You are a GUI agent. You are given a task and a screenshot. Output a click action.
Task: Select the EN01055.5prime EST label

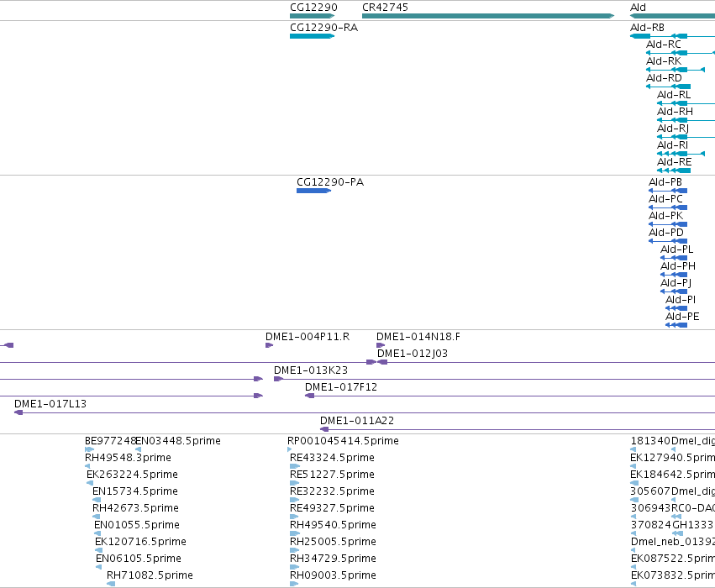point(137,525)
